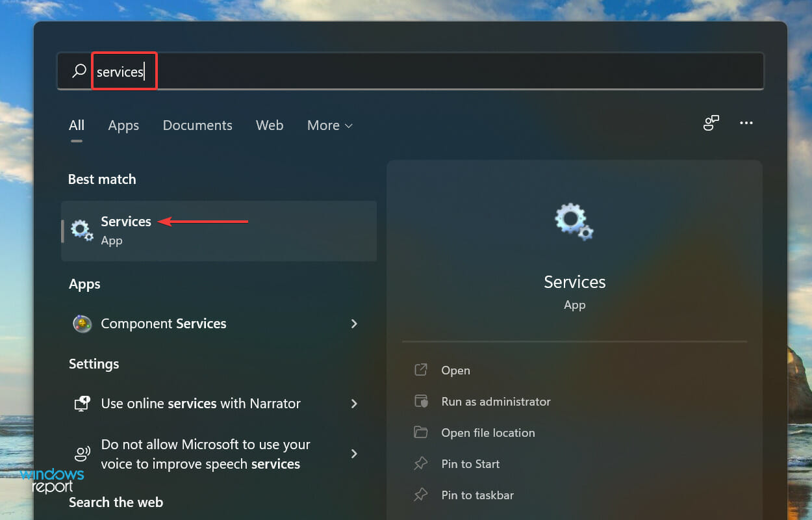Image resolution: width=812 pixels, height=520 pixels.
Task: Expand the Component Services chevron
Action: [x=354, y=324]
